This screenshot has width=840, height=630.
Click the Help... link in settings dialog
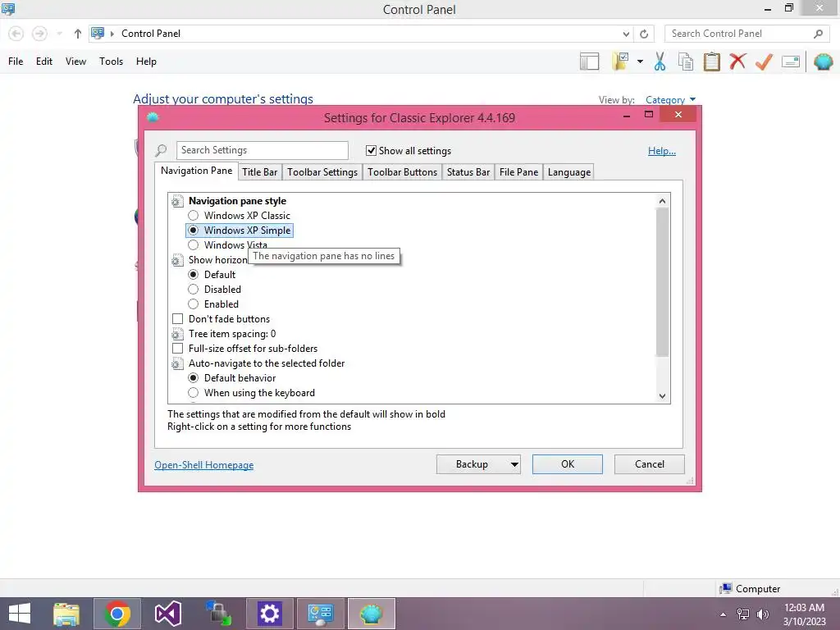(x=662, y=151)
